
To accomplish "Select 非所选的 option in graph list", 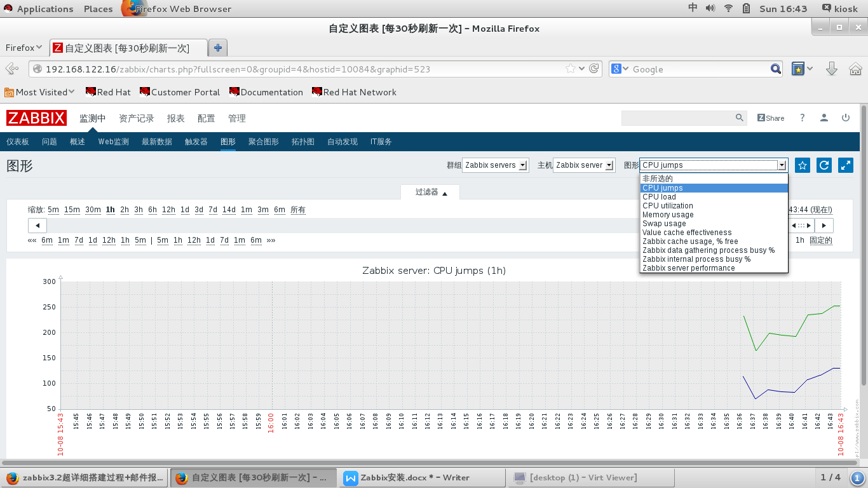I will point(714,179).
